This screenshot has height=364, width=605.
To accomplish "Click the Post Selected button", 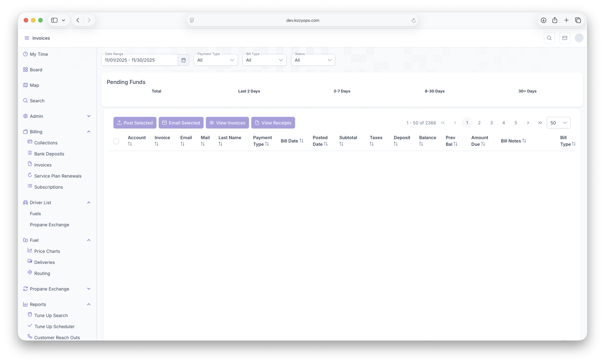I will [135, 123].
